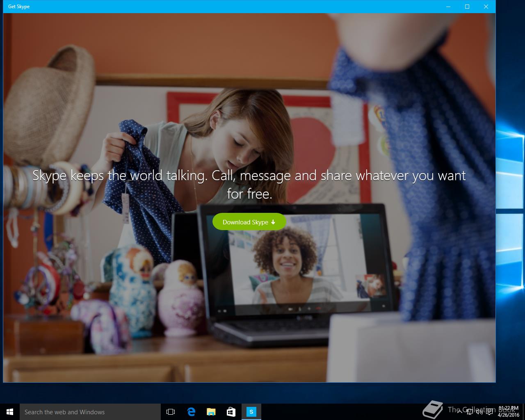Launch Microsoft Edge from the taskbar
Screen dimensions: 525x420
click(191, 412)
